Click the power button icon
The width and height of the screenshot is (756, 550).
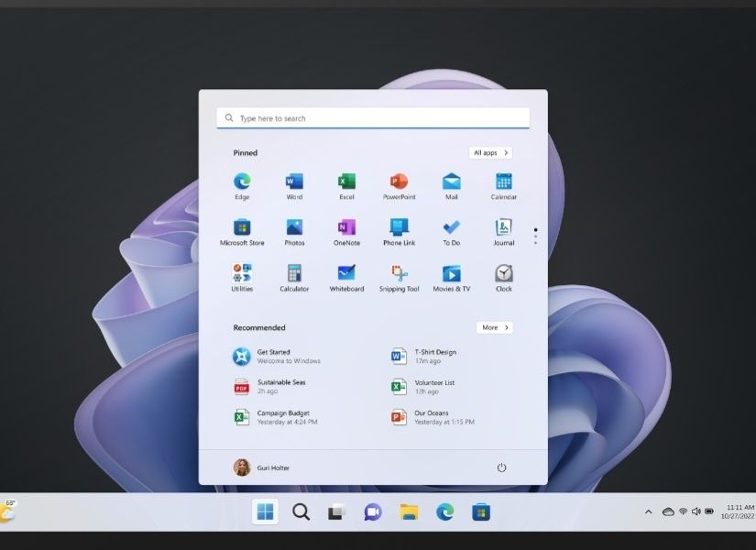[x=501, y=467]
